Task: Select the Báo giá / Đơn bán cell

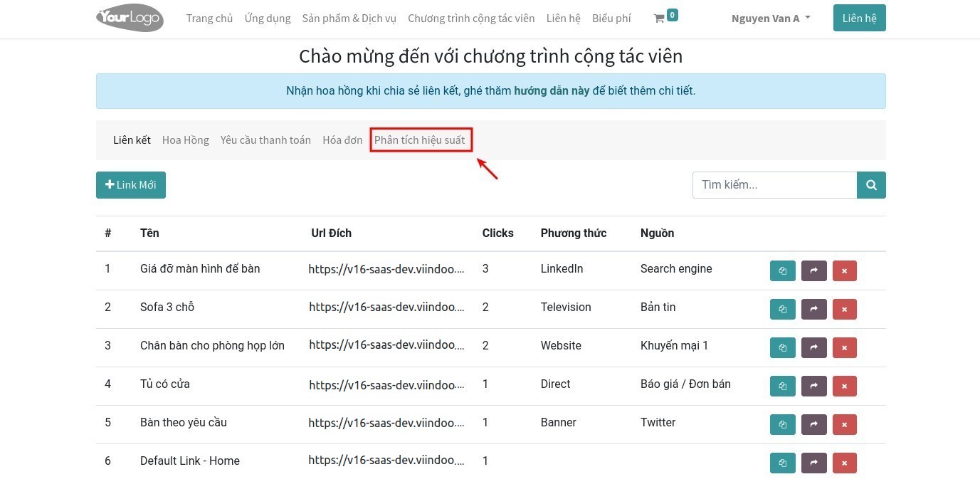Action: tap(685, 384)
